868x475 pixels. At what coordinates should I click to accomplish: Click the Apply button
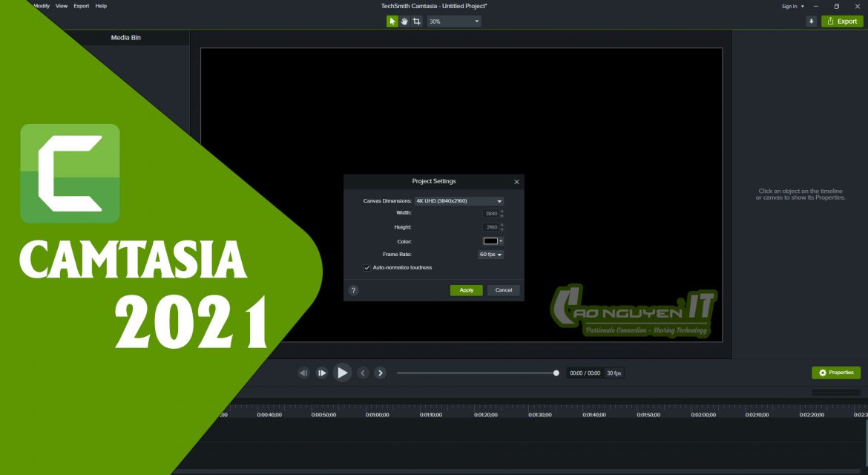coord(466,290)
